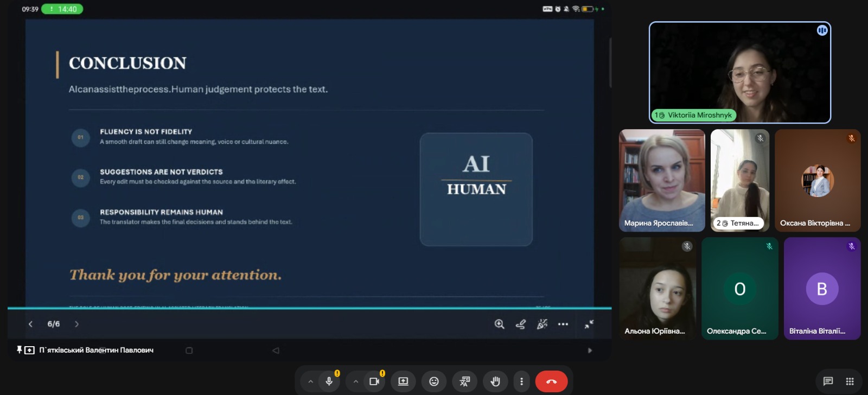The width and height of the screenshot is (868, 395).
Task: Click the speaking indicator on Viktoriia's tile
Action: coord(822,30)
